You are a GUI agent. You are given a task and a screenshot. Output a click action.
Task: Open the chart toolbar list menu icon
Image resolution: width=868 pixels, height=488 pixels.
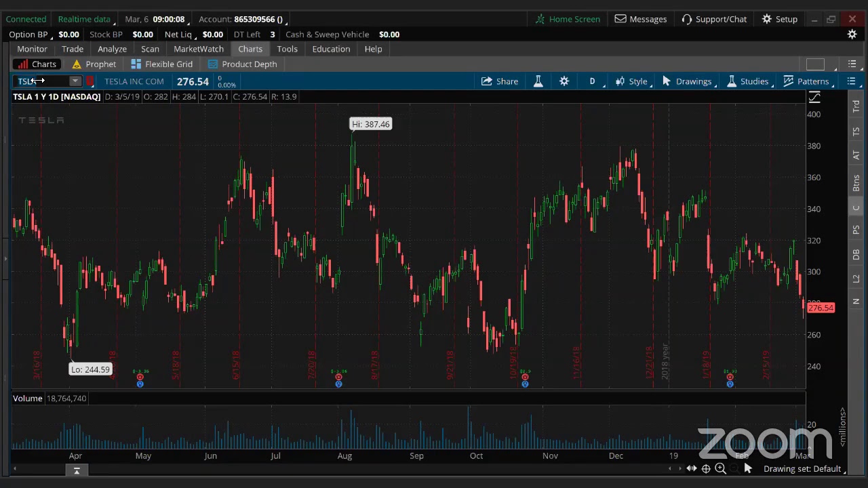pyautogui.click(x=852, y=81)
